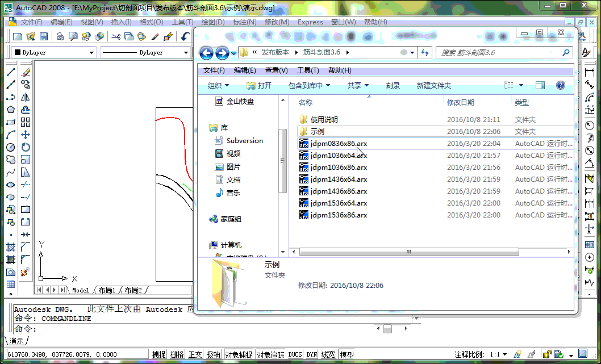Select the Hatch tool
This screenshot has height=364, width=601.
(x=11, y=247)
